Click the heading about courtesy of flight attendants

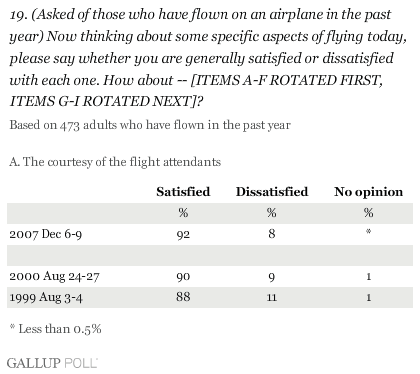pyautogui.click(x=115, y=162)
